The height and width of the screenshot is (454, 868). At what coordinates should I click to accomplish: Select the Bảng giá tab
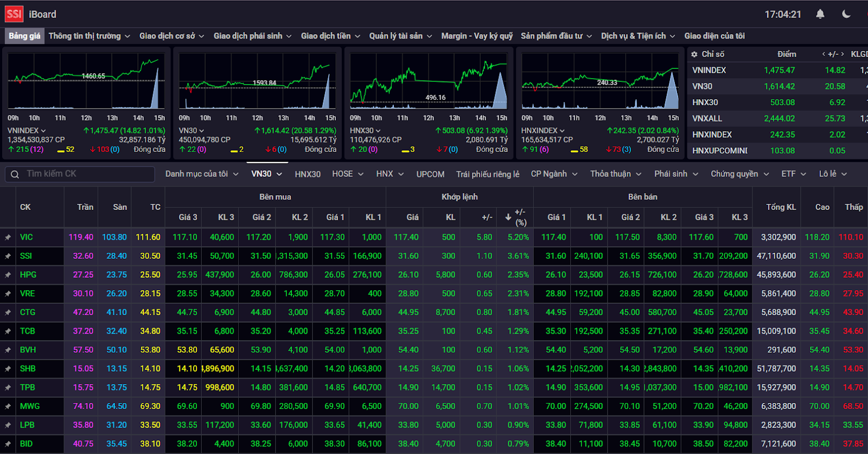[x=24, y=36]
